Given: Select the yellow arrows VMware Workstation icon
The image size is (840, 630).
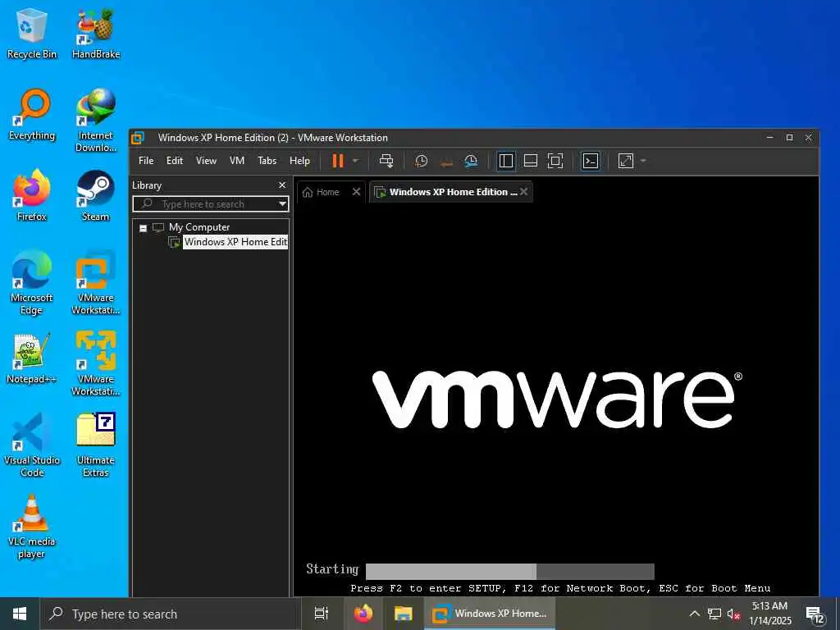Looking at the screenshot, I should 96,363.
